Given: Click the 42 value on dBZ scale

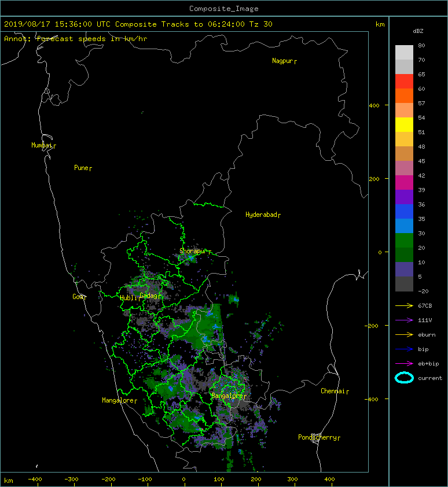Looking at the screenshot, I should pos(421,175).
